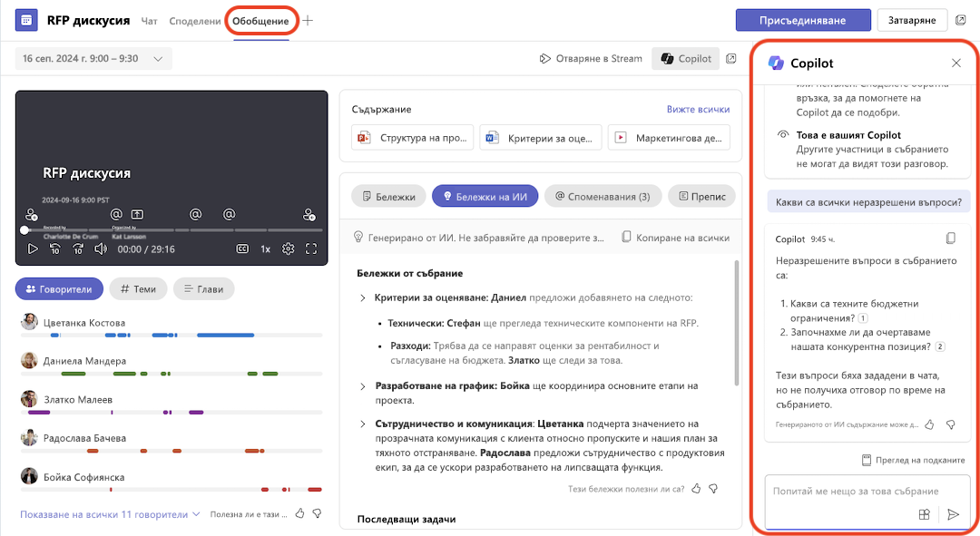Enter fullscreen mode in video player

click(x=311, y=249)
